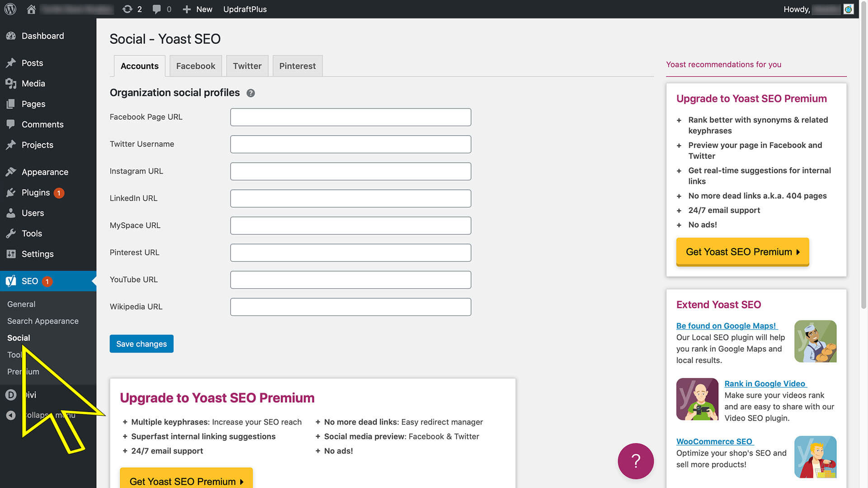The image size is (868, 488).
Task: Switch to the Accounts tab
Action: coord(139,66)
